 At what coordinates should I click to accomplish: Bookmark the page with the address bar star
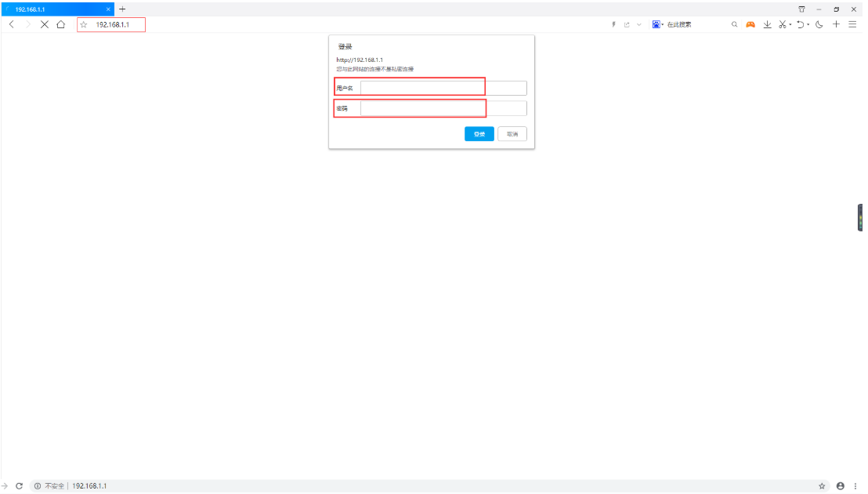[x=84, y=25]
